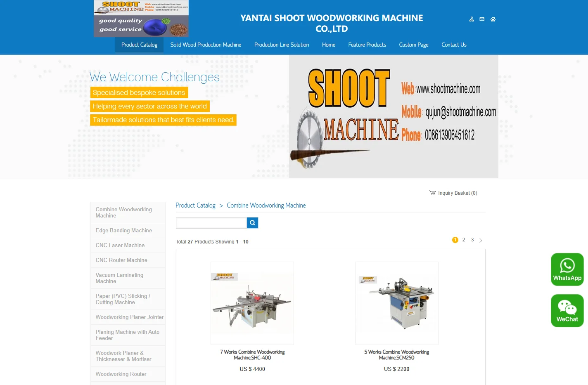This screenshot has width=588, height=385.
Task: Open Inquiry Basket (0) link
Action: point(458,193)
